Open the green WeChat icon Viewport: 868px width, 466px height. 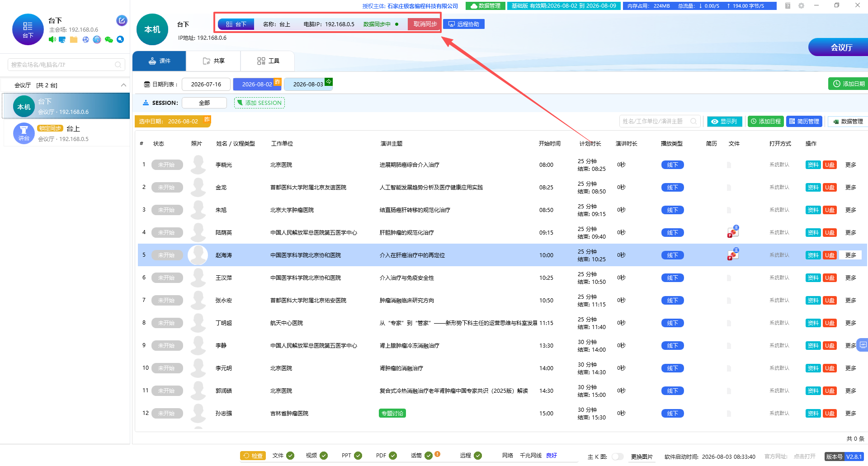pos(108,40)
